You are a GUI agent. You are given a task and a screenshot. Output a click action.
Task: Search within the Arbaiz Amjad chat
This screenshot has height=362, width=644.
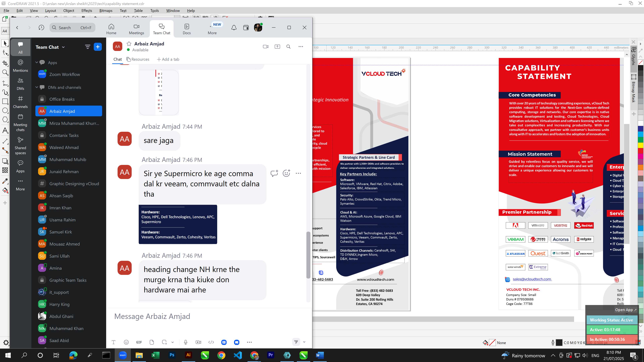[288, 46]
